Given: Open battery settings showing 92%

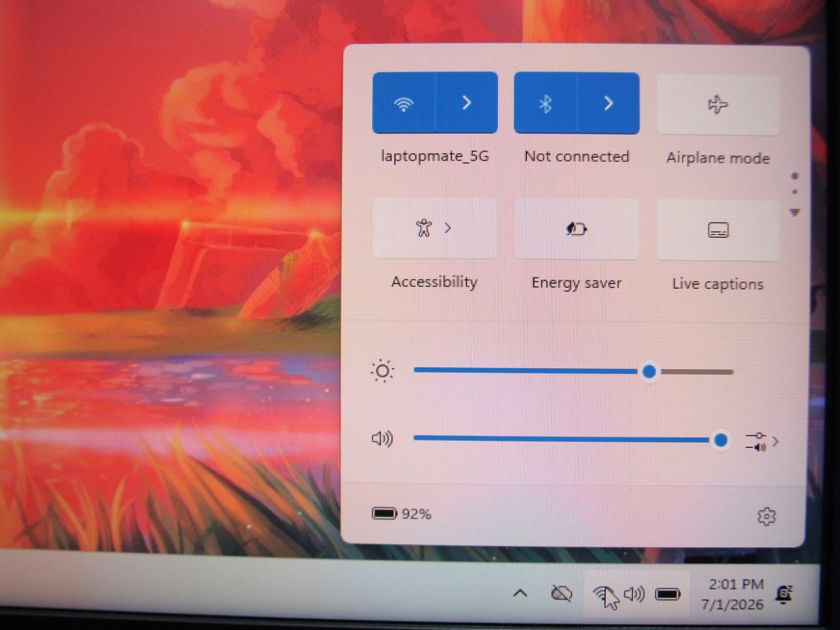Looking at the screenshot, I should point(402,513).
